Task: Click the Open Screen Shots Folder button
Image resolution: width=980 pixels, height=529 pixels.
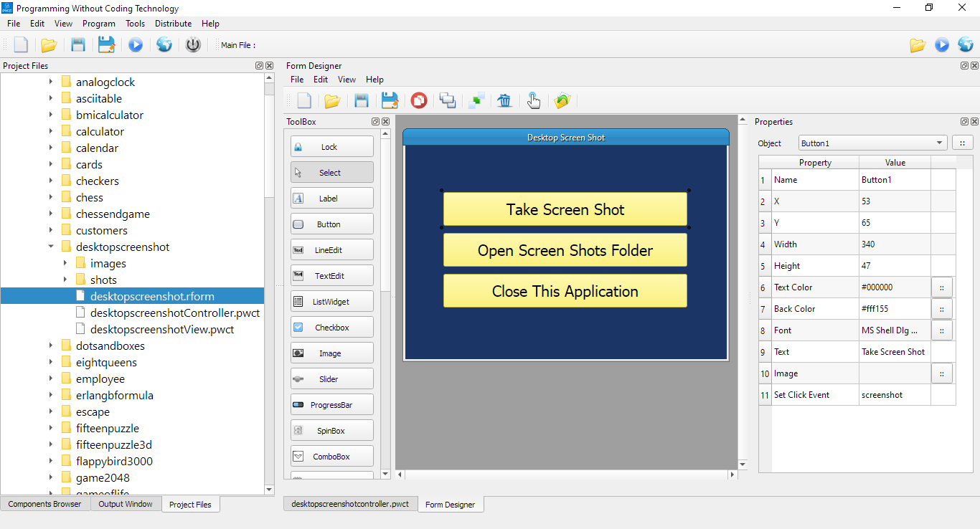Action: (565, 251)
